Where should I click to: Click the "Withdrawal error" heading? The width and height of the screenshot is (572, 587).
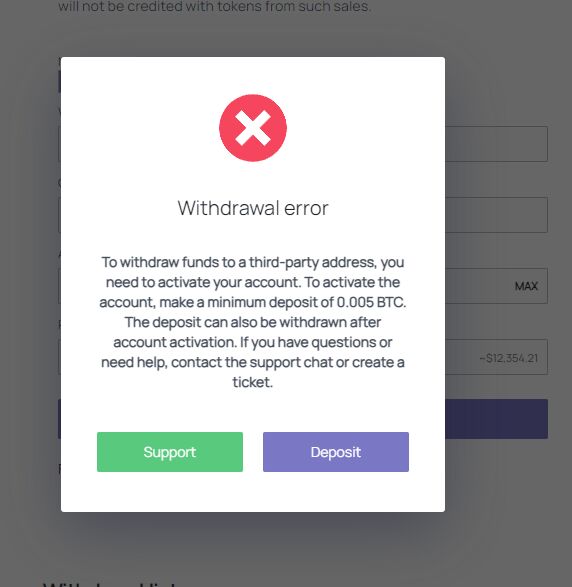point(253,208)
